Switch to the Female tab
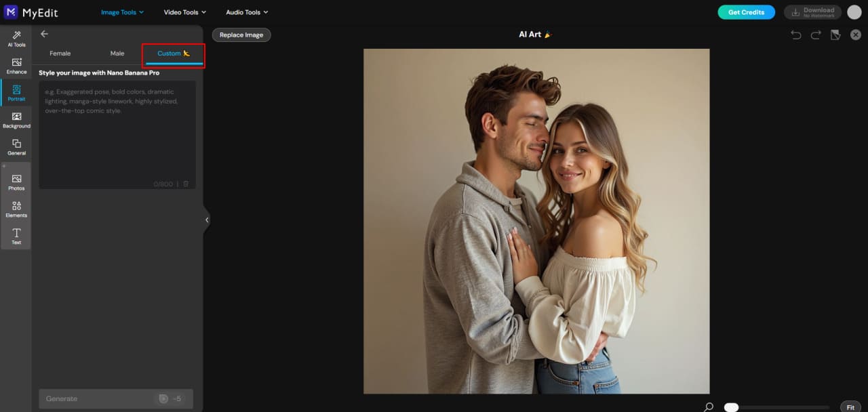868x412 pixels. 60,54
